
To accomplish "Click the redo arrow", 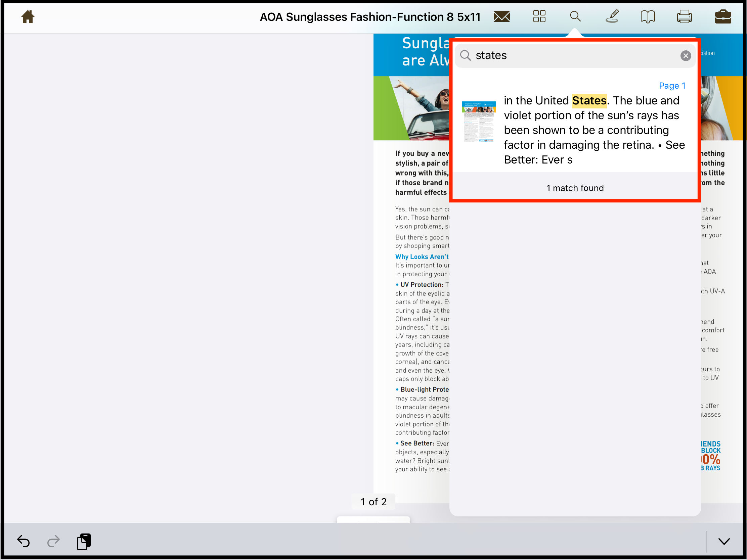I will coord(53,541).
